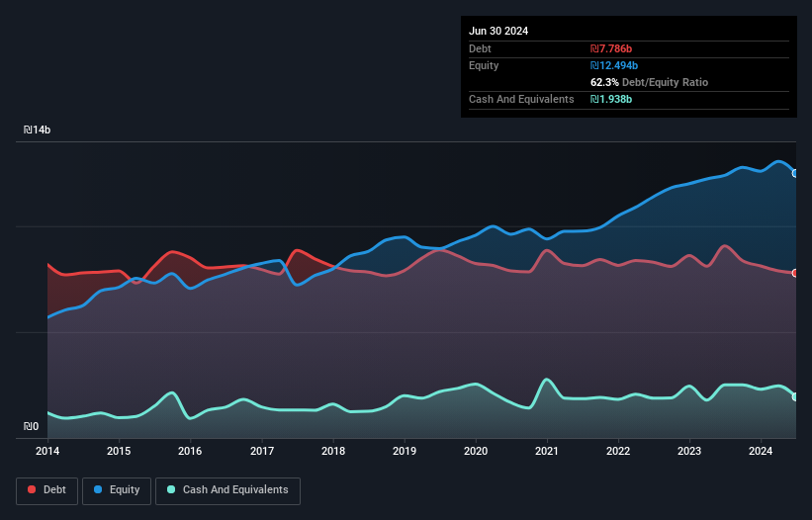Click the ₪7.786b debt value in tooltip
812x520 pixels.
[x=611, y=48]
